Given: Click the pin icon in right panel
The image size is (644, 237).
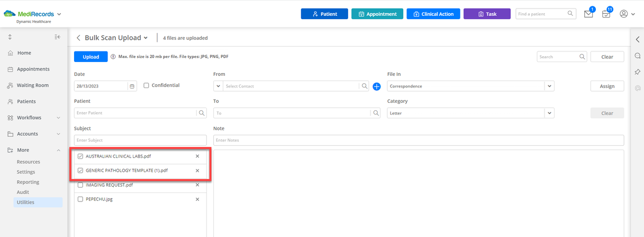Looking at the screenshot, I should pos(637,72).
